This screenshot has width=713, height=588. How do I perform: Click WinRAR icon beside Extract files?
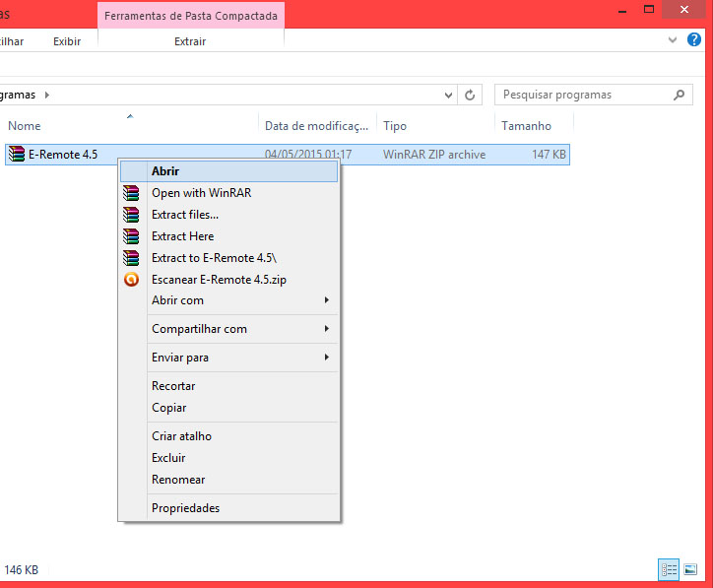(x=131, y=215)
